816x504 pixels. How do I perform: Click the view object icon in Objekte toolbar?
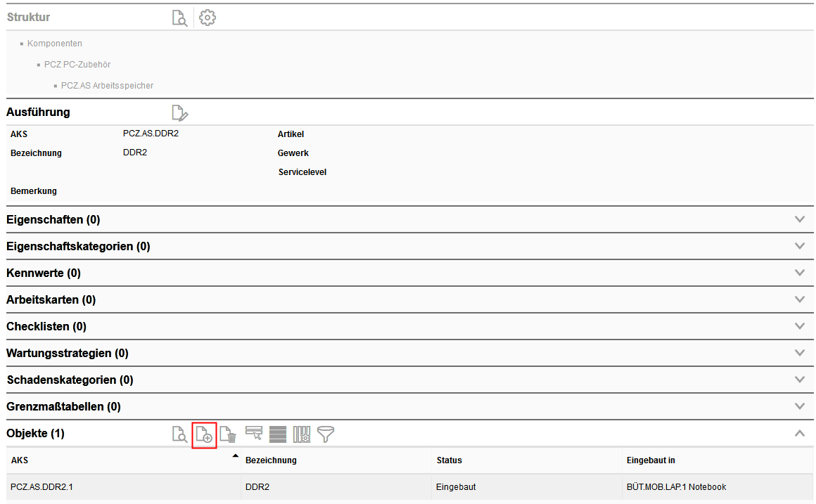tap(180, 434)
